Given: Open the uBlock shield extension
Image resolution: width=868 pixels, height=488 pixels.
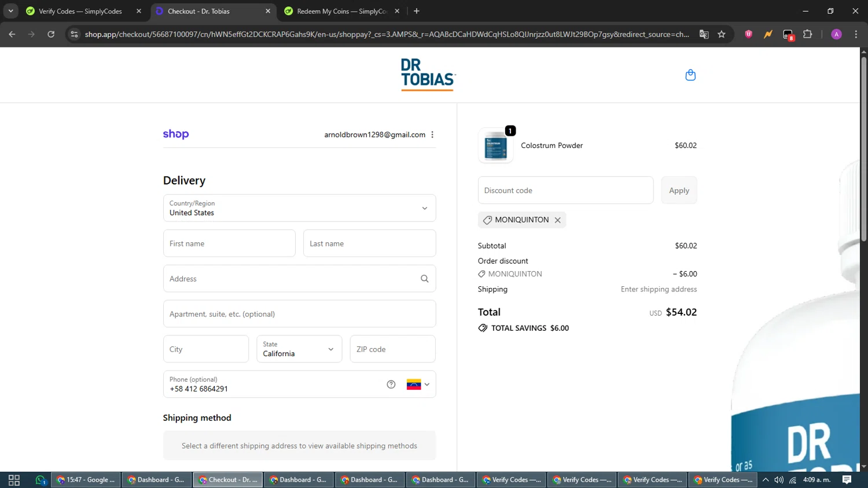Looking at the screenshot, I should 748,34.
